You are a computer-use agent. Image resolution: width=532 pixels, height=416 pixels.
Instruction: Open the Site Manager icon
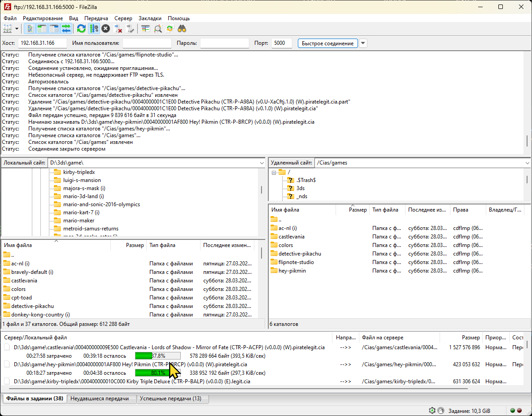pos(8,29)
